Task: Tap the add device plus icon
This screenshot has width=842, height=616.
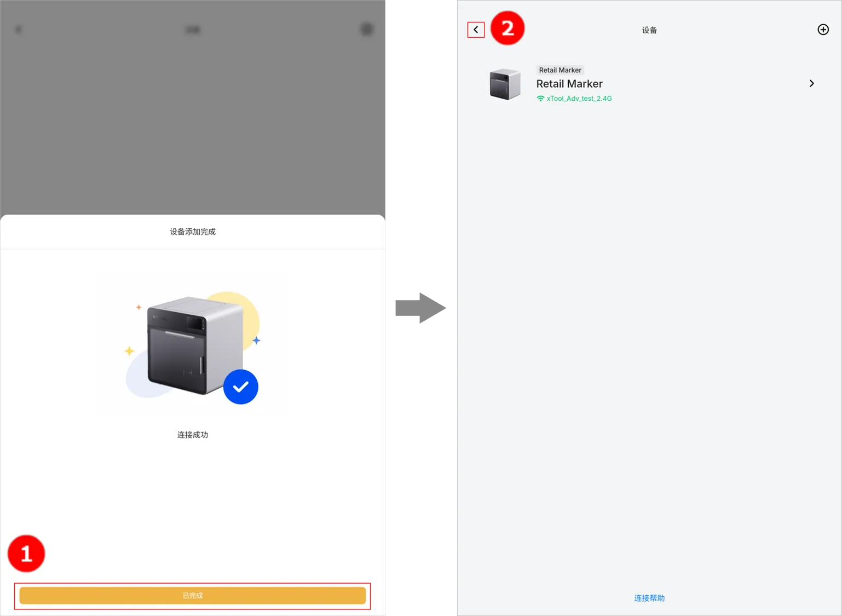Action: (x=823, y=30)
